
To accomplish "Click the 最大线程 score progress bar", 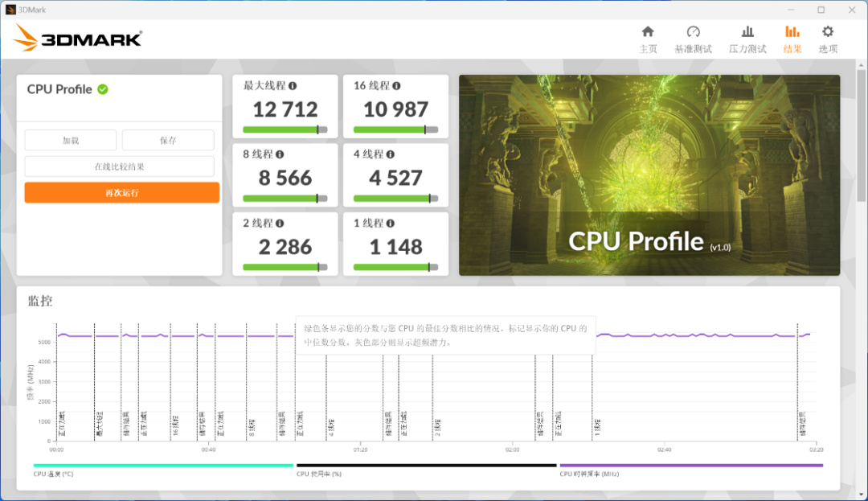I will point(285,129).
